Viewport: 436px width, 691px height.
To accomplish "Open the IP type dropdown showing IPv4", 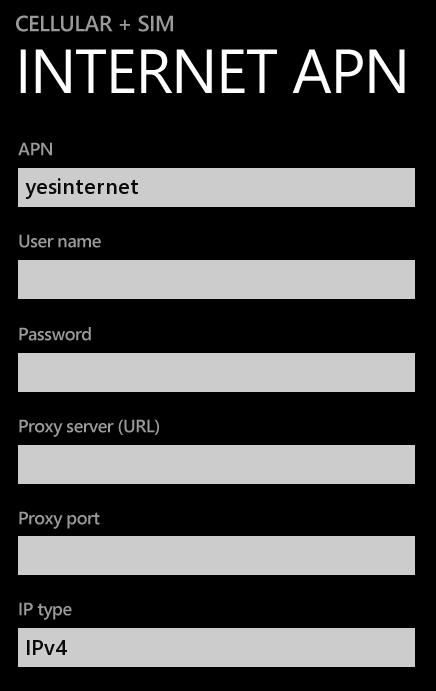I will point(216,647).
